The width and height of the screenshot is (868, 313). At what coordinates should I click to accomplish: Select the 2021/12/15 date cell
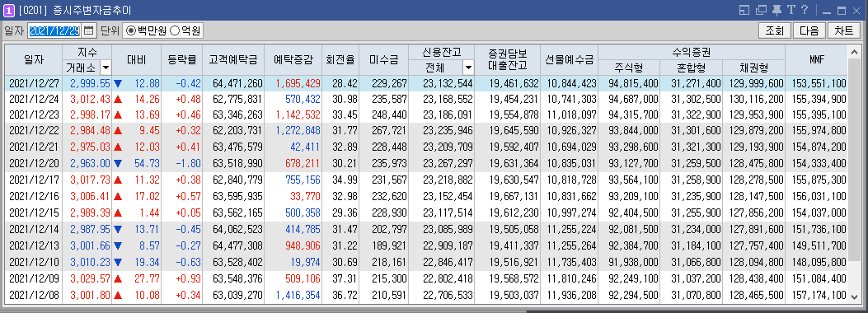point(35,213)
